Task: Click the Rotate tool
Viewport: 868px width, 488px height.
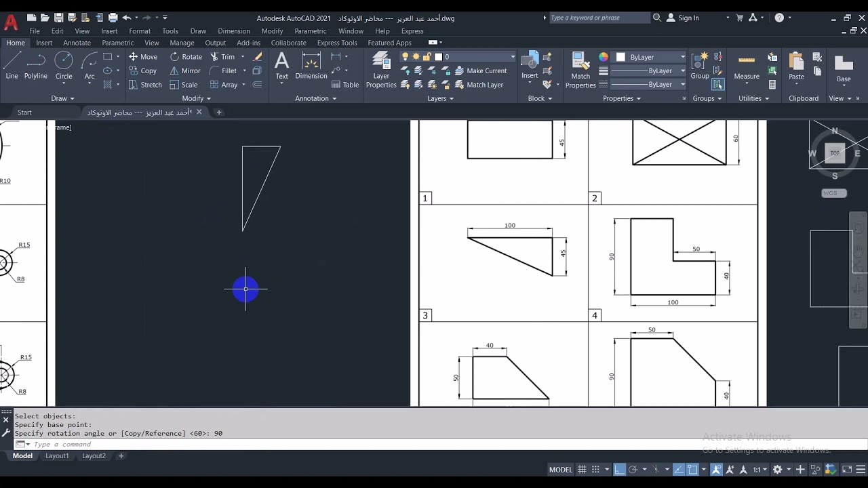Action: coord(186,57)
